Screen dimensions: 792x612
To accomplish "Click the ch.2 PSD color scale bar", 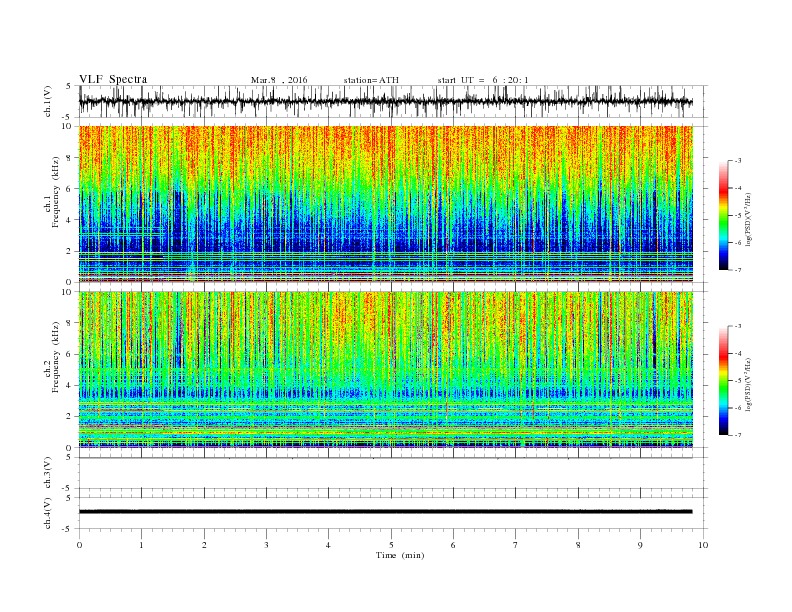I will coord(723,380).
